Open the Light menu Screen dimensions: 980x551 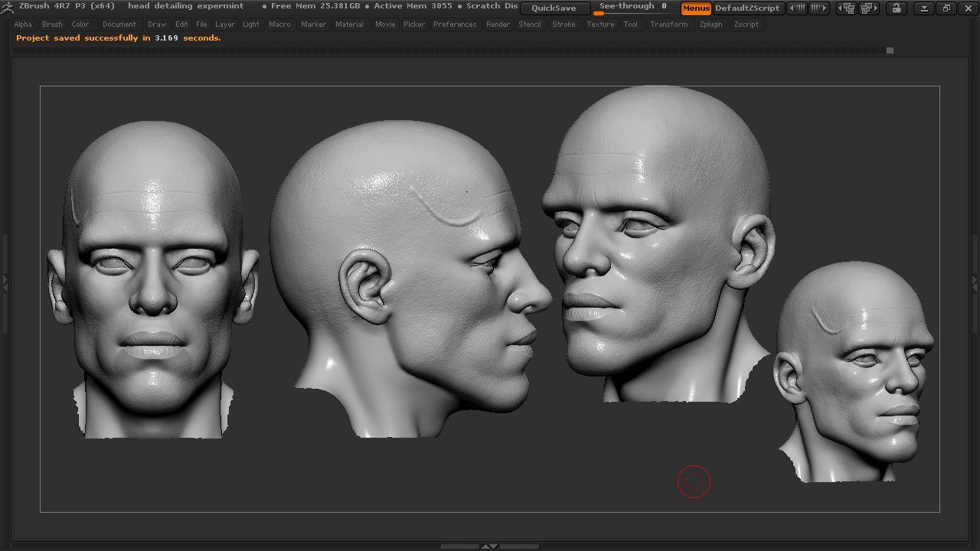click(x=251, y=24)
